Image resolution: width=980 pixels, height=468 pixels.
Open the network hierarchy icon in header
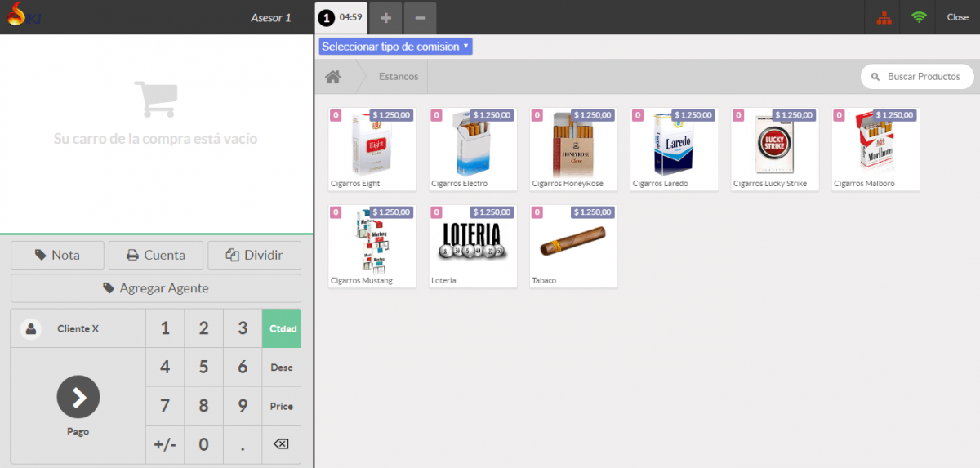point(881,17)
